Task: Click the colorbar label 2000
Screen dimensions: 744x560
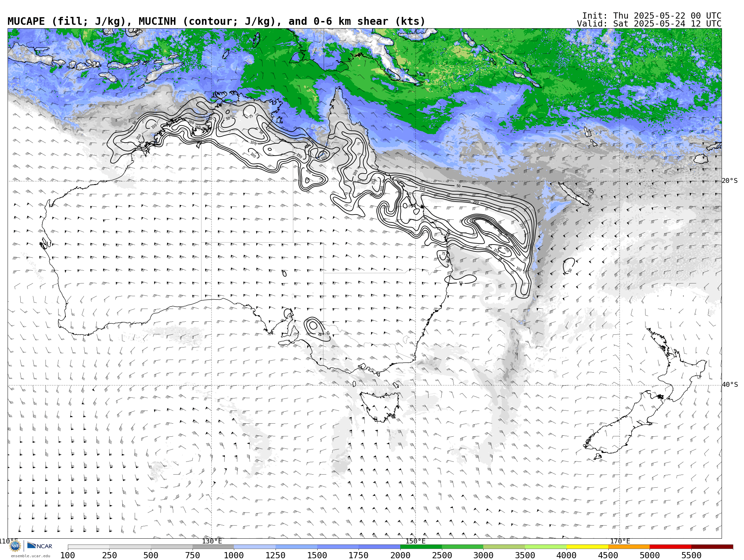Action: (x=400, y=555)
